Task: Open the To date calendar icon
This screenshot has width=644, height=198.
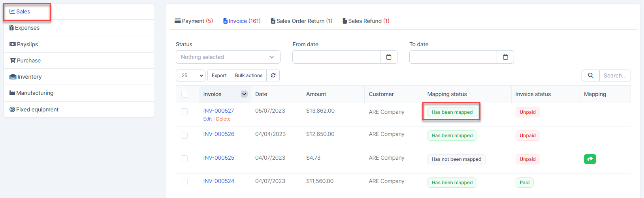Action: point(505,57)
